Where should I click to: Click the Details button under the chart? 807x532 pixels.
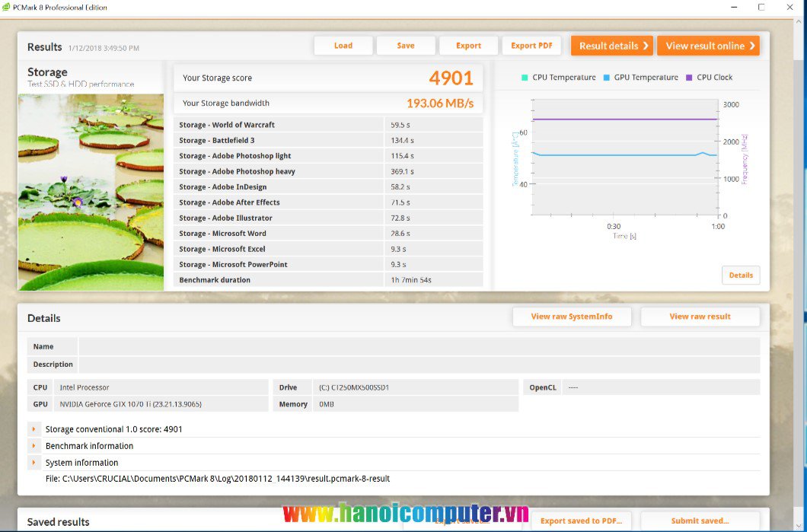pos(741,276)
